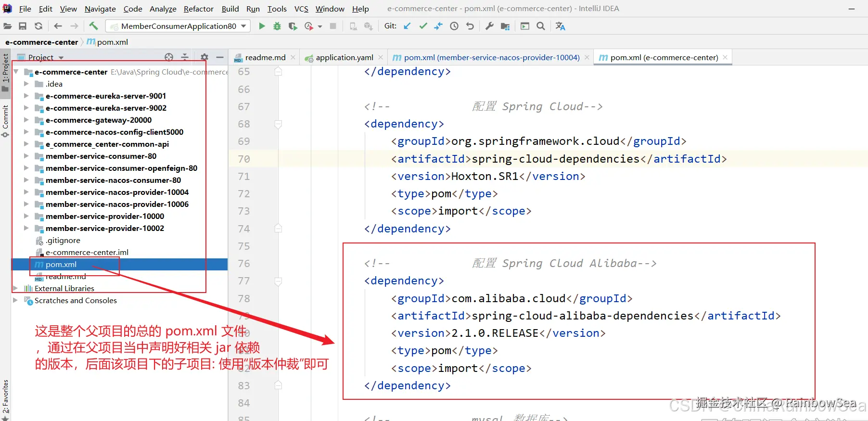Run with Coverage shield icon

click(x=293, y=26)
